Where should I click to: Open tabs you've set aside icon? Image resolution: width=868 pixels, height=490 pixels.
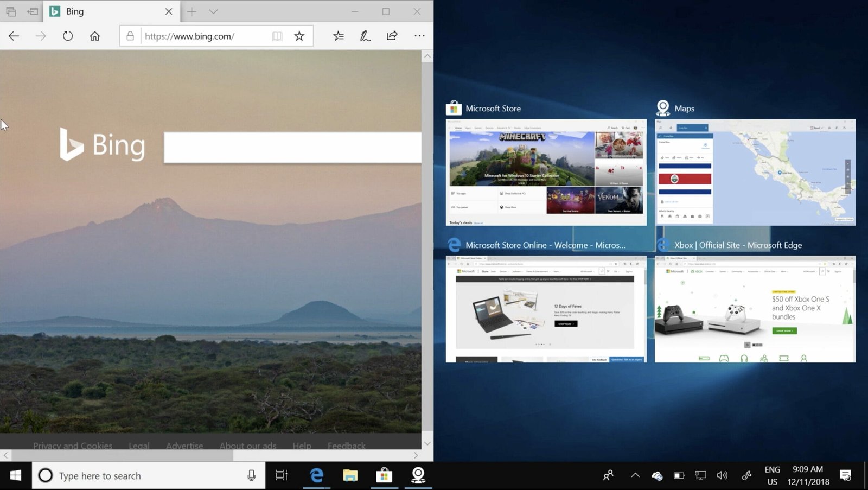tap(11, 11)
